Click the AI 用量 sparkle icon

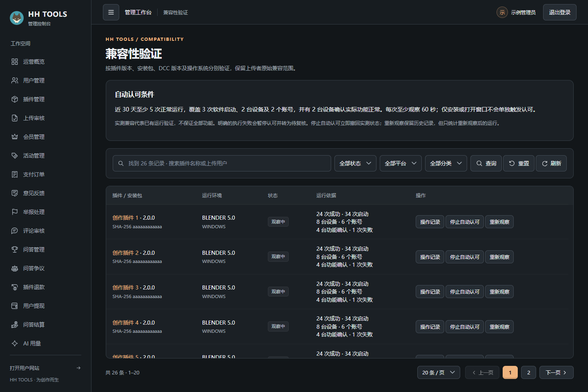[15, 343]
